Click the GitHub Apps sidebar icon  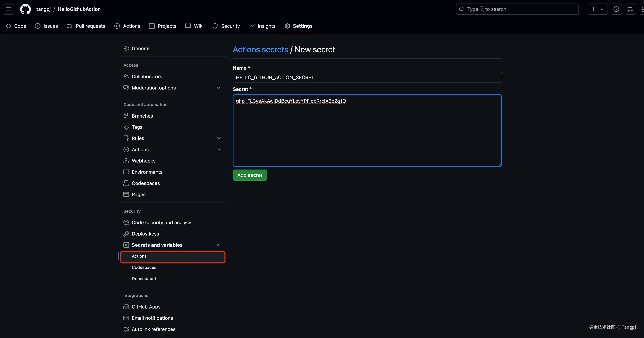pyautogui.click(x=126, y=307)
